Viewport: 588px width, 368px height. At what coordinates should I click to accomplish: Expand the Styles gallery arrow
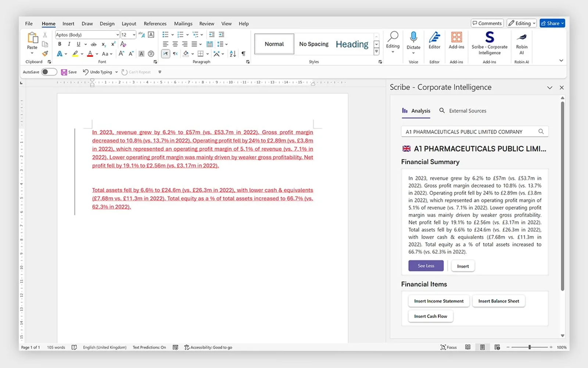click(x=376, y=52)
